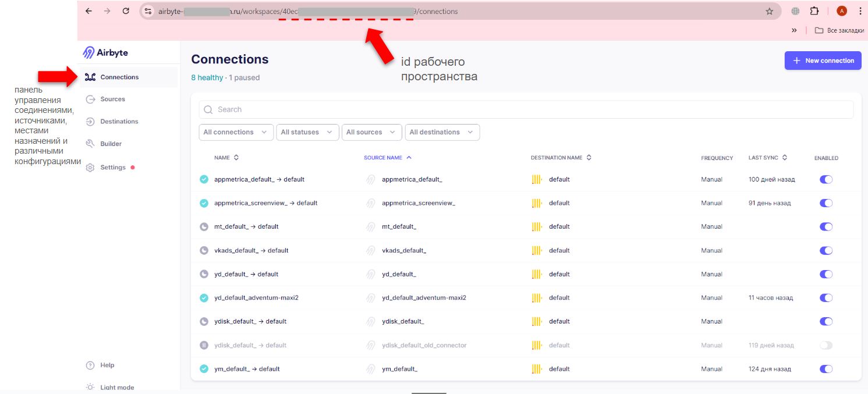The width and height of the screenshot is (868, 394).
Task: Click pending status icon of vkads_default_
Action: pos(204,250)
